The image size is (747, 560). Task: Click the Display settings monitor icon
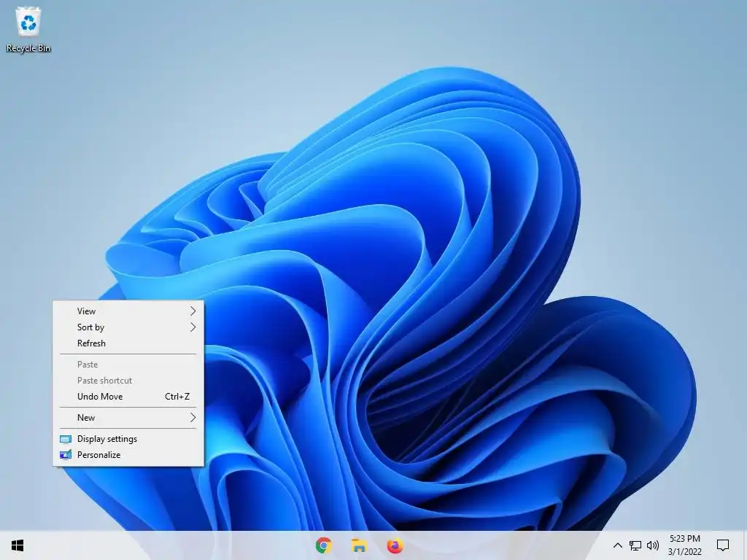click(66, 439)
